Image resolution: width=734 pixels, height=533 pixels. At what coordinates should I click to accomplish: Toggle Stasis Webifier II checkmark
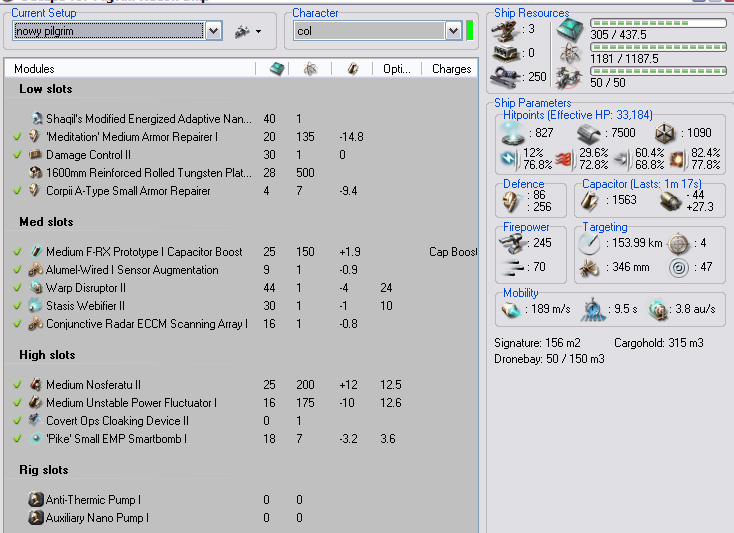(x=17, y=306)
